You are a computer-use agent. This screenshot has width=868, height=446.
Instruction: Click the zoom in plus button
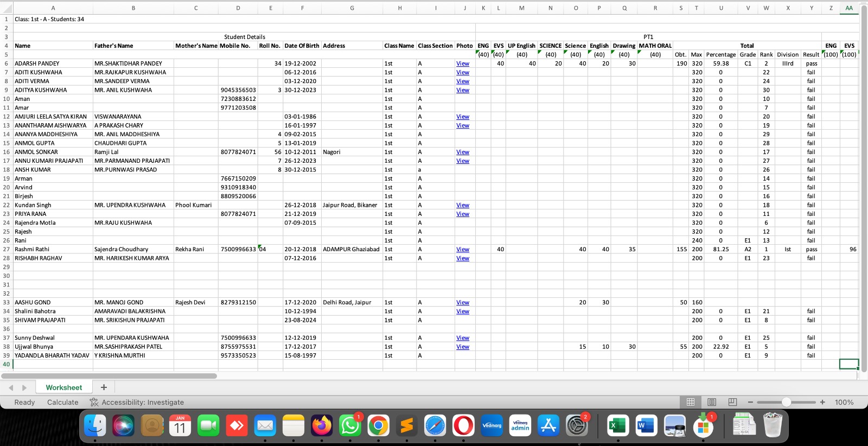(822, 402)
